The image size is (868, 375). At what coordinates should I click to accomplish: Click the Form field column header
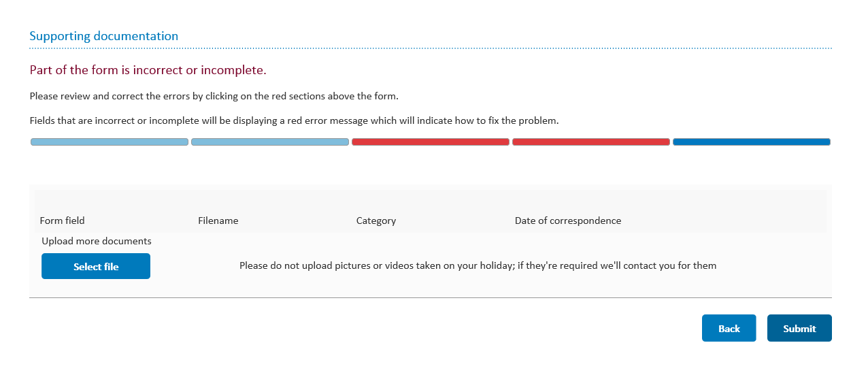point(63,221)
